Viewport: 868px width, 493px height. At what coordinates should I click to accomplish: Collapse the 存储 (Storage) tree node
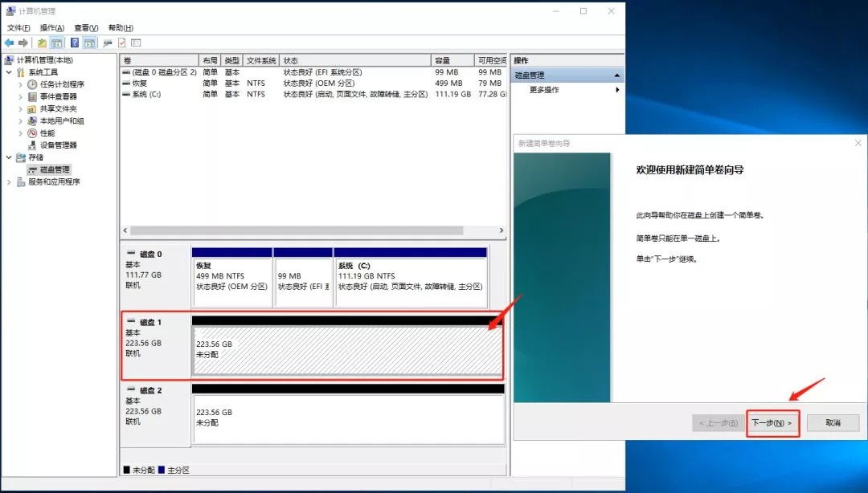7,157
